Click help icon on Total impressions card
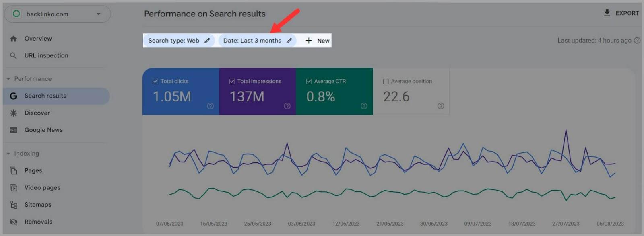This screenshot has height=236, width=644. point(287,106)
